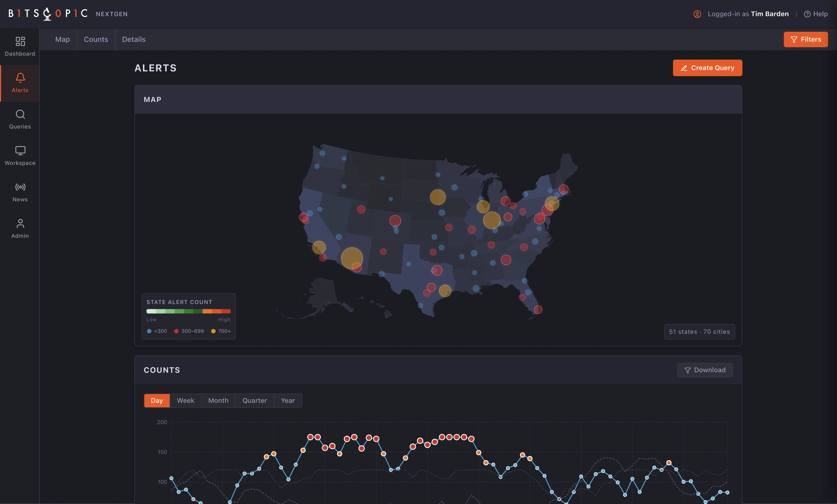Go to the Map tab
This screenshot has width=837, height=504.
[62, 40]
